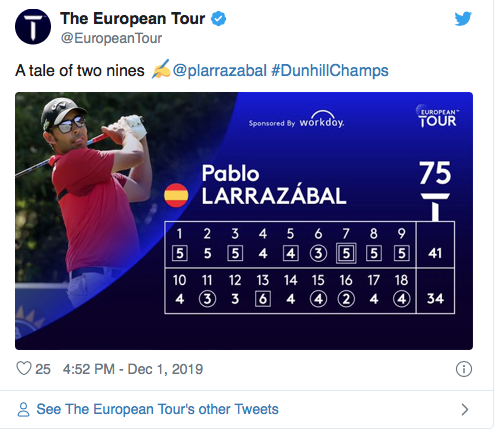
Task: Click the person icon beside See other Tweets
Action: 23,410
